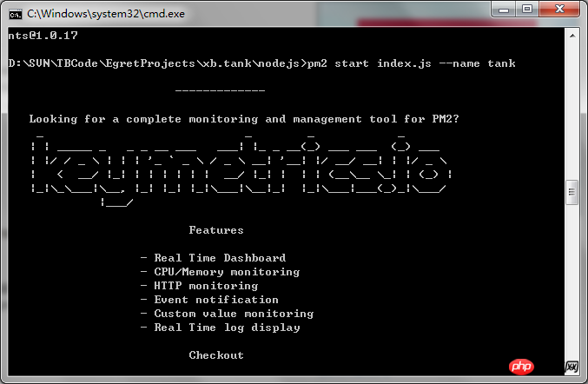Click the path D:\SVN\TBCode\EgretProjects
The image size is (588, 384).
click(102, 63)
